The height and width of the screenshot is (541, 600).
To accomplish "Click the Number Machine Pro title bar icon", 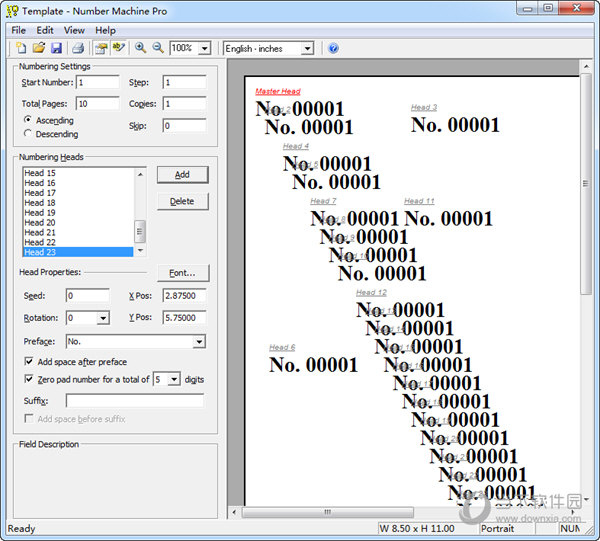I will pos(12,11).
